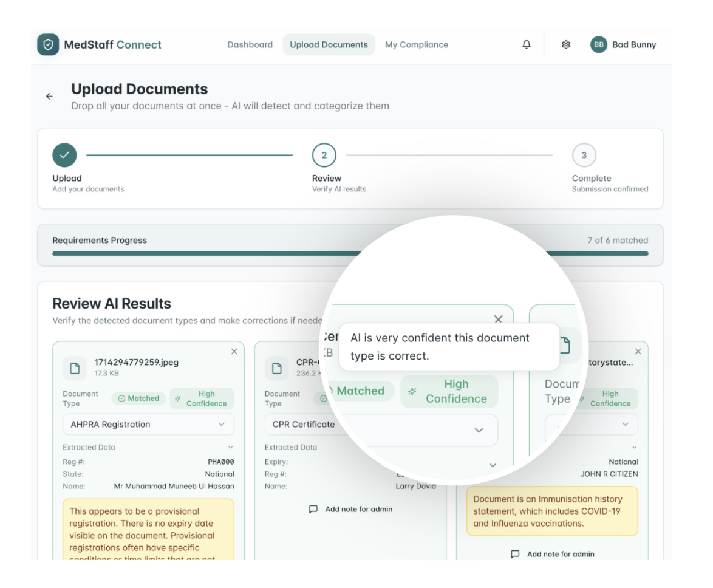
Task: Remove the 1714294779259.jpeg card with X
Action: pyautogui.click(x=234, y=352)
